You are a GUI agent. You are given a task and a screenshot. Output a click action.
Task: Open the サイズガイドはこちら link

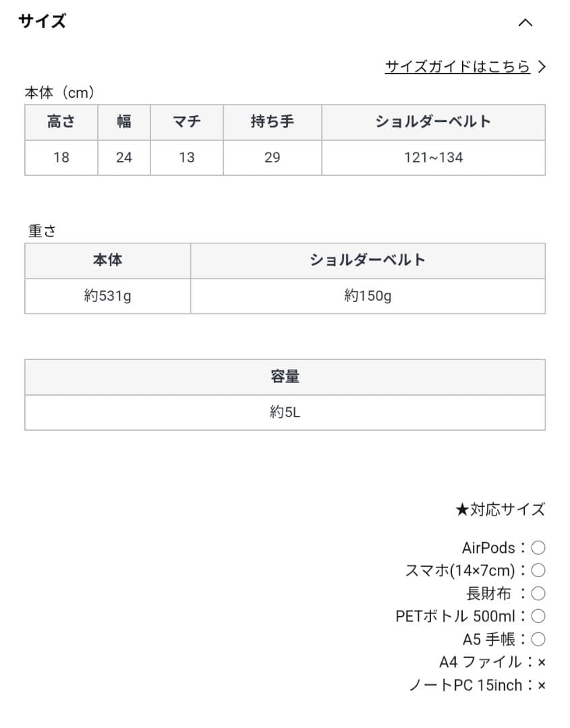[458, 66]
